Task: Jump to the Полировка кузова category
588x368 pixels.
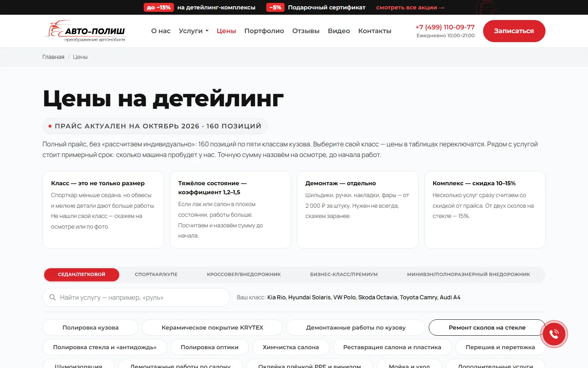Action: tap(91, 328)
